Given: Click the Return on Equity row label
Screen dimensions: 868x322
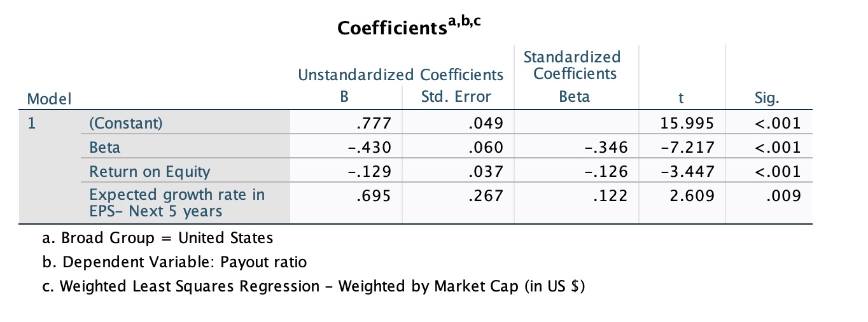Looking at the screenshot, I should click(150, 171).
